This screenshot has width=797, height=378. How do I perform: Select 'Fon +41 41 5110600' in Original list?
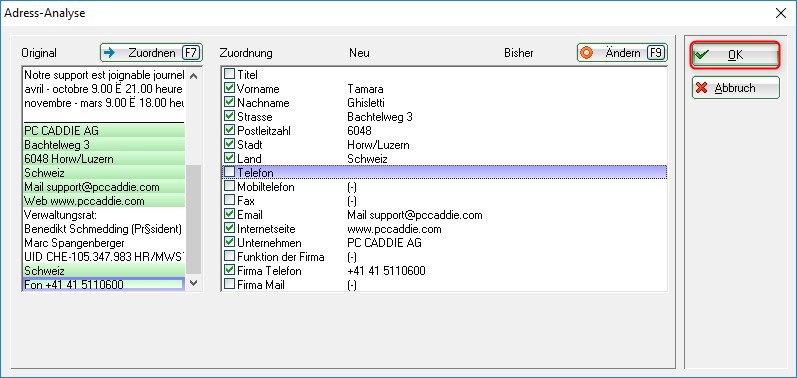click(x=104, y=285)
